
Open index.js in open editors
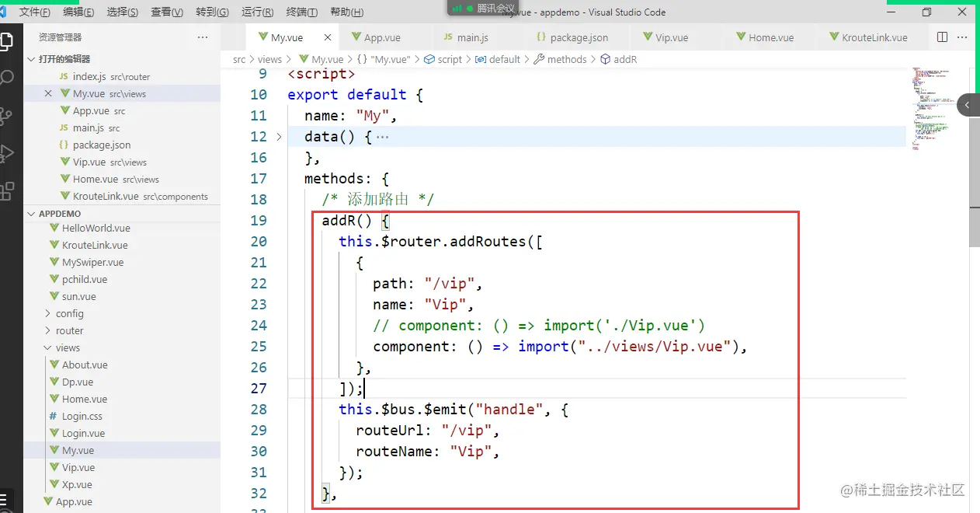[x=122, y=76]
